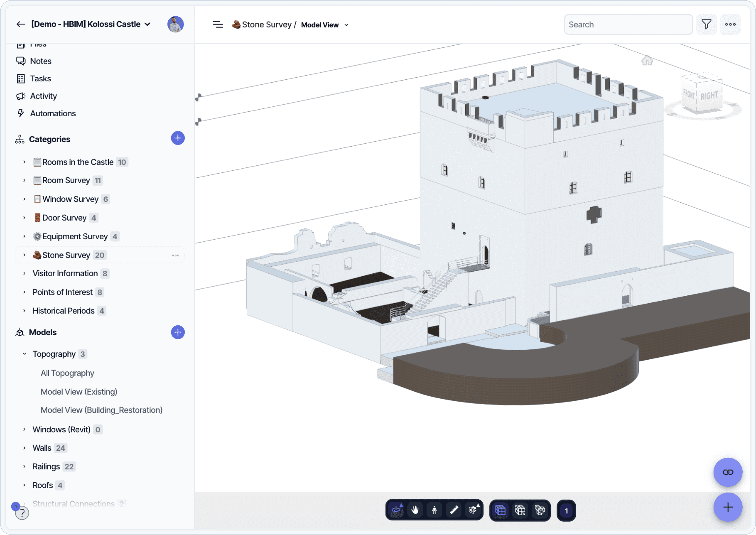Select the ruler measure tool
This screenshot has width=756, height=535.
(x=454, y=510)
